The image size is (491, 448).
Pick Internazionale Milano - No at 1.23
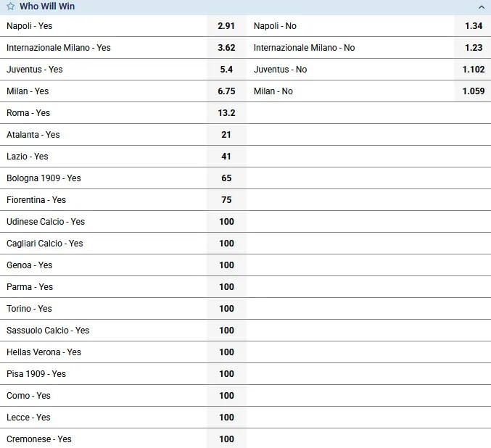473,48
